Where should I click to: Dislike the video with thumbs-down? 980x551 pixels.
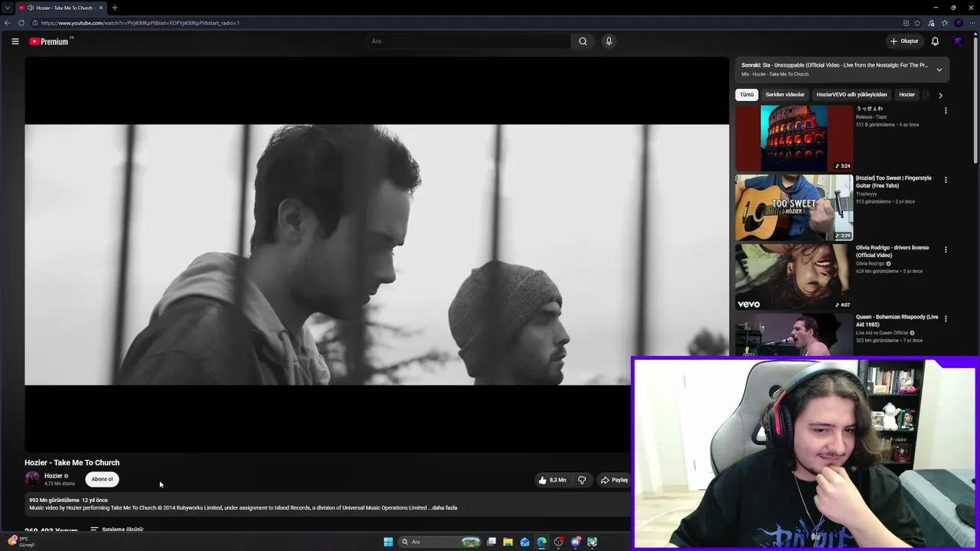click(582, 480)
